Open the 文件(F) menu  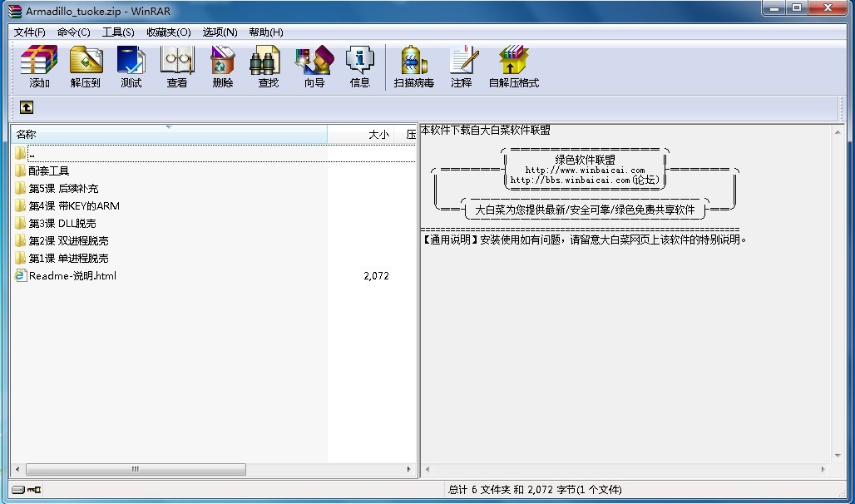(30, 32)
